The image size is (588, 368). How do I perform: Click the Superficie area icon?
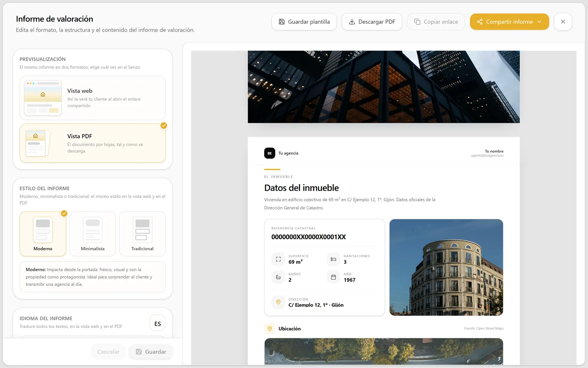[278, 259]
